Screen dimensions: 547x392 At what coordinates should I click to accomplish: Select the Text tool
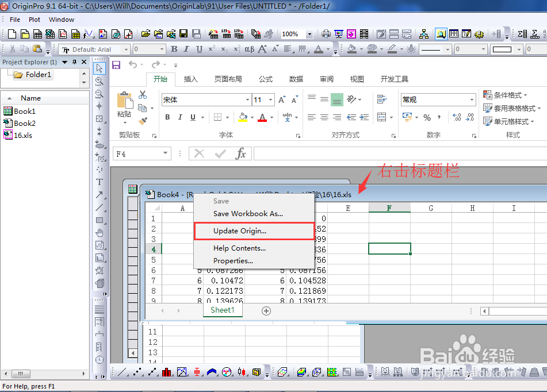coord(100,182)
